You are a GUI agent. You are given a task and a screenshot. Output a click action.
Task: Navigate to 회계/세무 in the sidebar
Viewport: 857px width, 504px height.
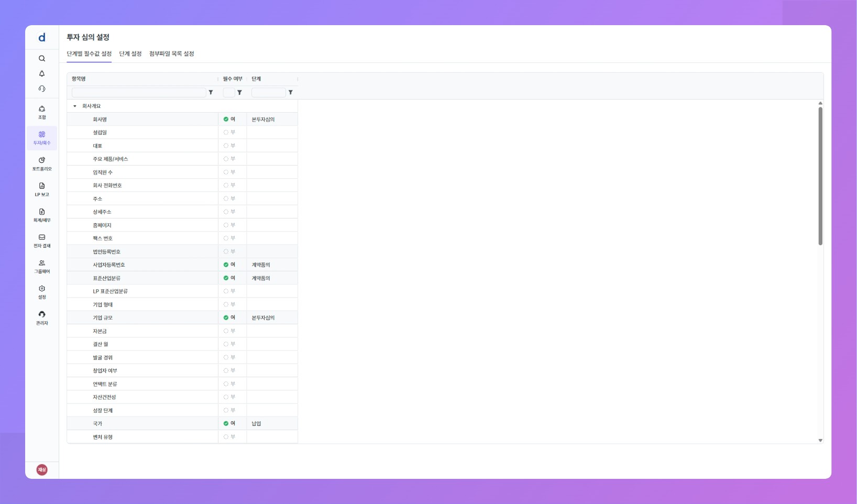point(42,215)
